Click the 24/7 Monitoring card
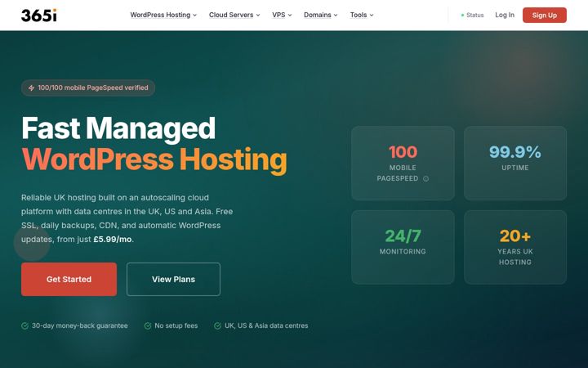 (x=403, y=247)
